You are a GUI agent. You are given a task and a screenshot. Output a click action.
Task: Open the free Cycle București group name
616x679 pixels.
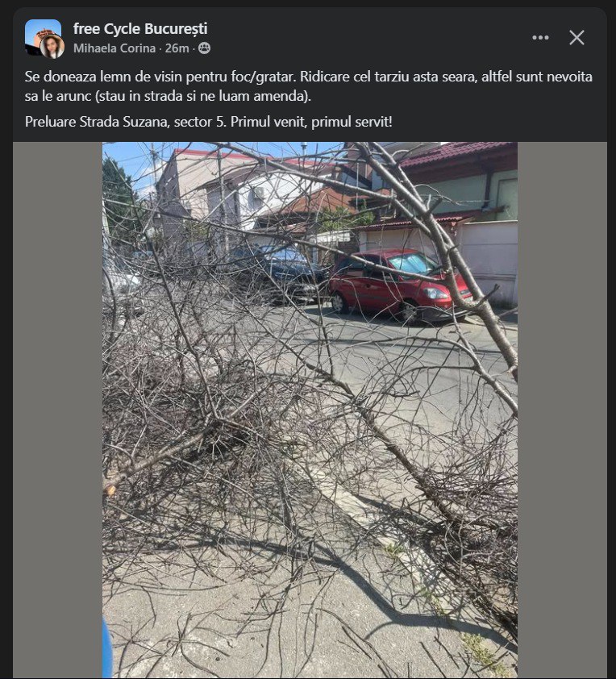point(140,28)
